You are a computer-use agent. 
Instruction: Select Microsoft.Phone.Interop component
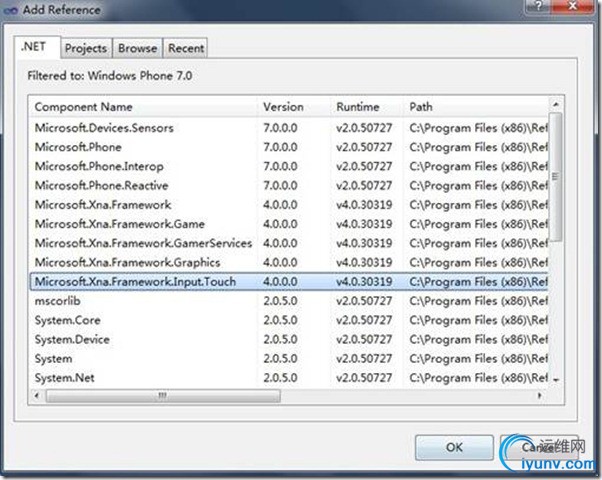289,166
